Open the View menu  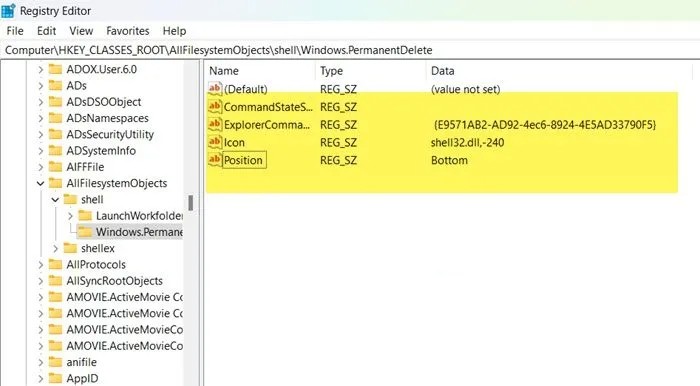click(x=81, y=31)
